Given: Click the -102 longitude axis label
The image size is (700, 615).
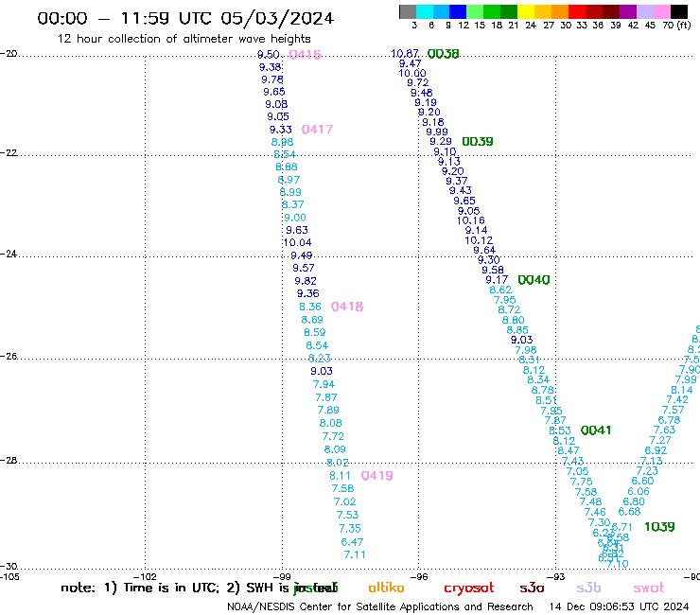Looking at the screenshot, I should [145, 576].
